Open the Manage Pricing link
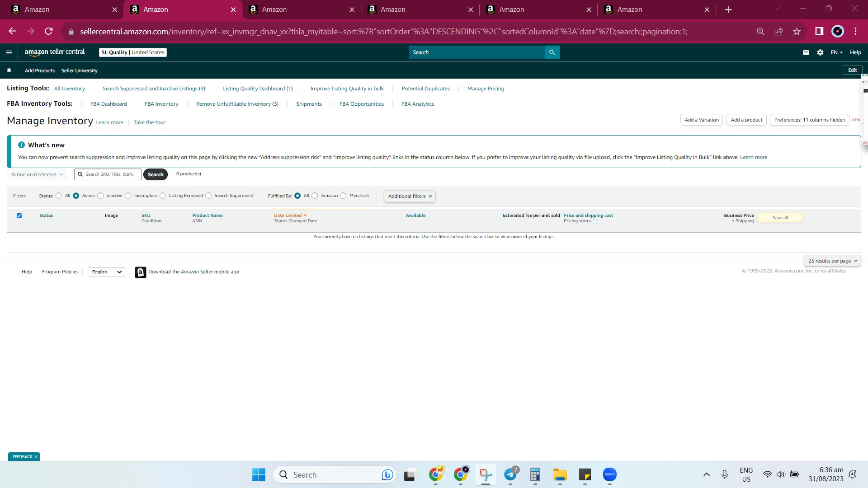 486,89
